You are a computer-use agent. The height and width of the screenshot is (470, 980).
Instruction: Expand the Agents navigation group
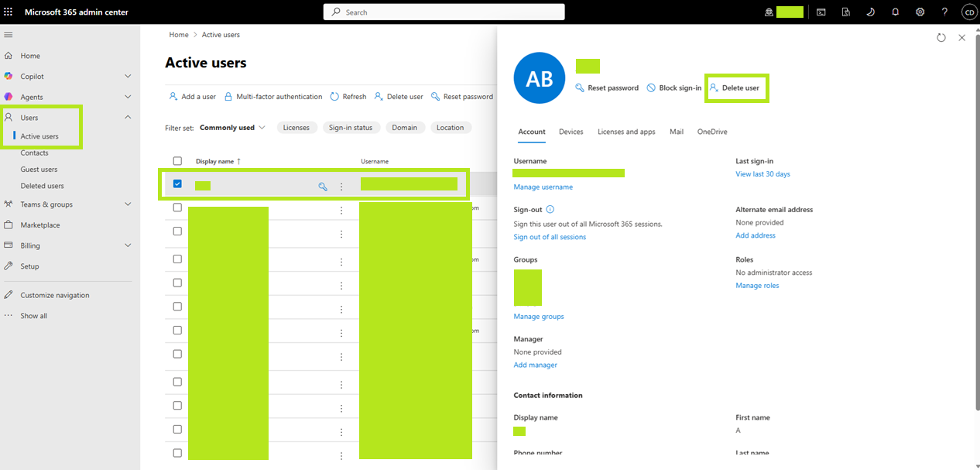[x=128, y=97]
